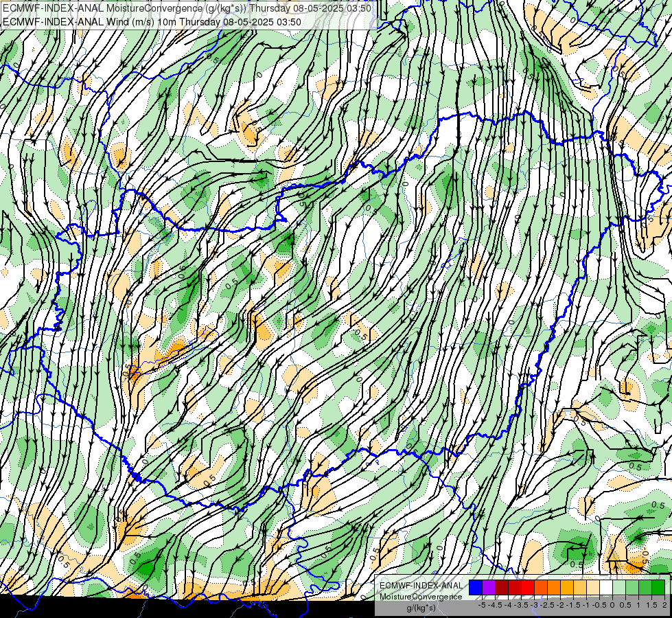672x618 pixels.
Task: Select the darkest green swatch between 1.5 and 2
Action: (x=658, y=588)
